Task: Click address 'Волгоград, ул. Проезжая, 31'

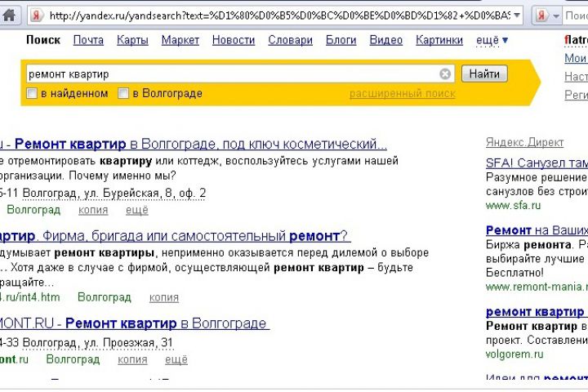Action: 97,343
